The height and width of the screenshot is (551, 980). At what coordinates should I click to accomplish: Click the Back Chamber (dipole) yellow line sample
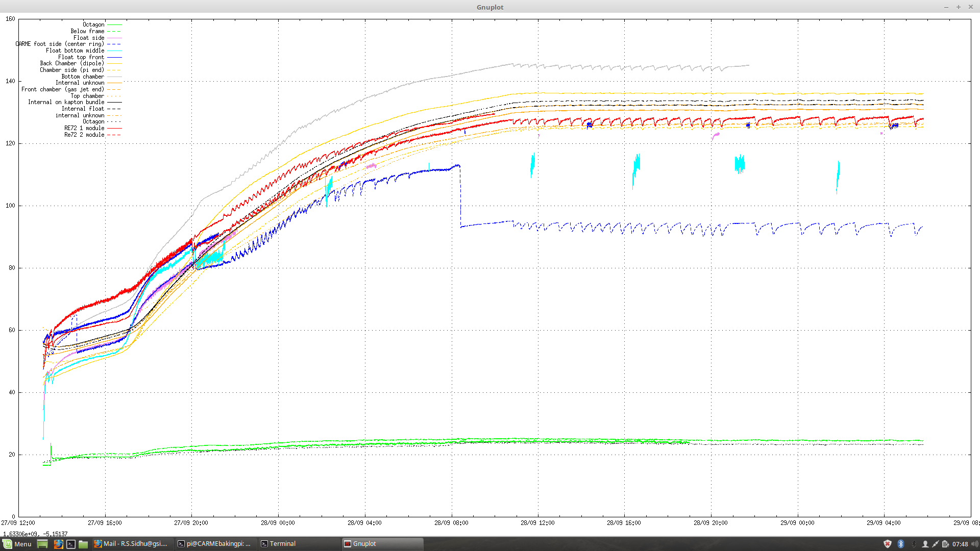click(x=114, y=64)
